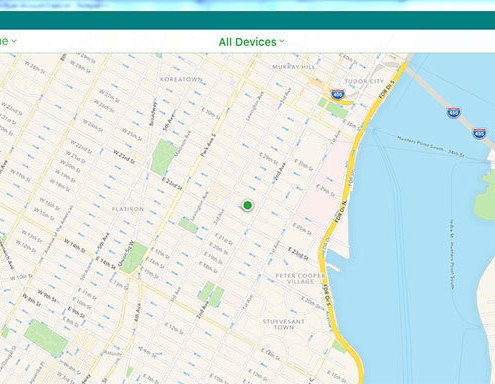The height and width of the screenshot is (384, 495).
Task: Click the Park Ave S street label
Action: click(x=209, y=145)
